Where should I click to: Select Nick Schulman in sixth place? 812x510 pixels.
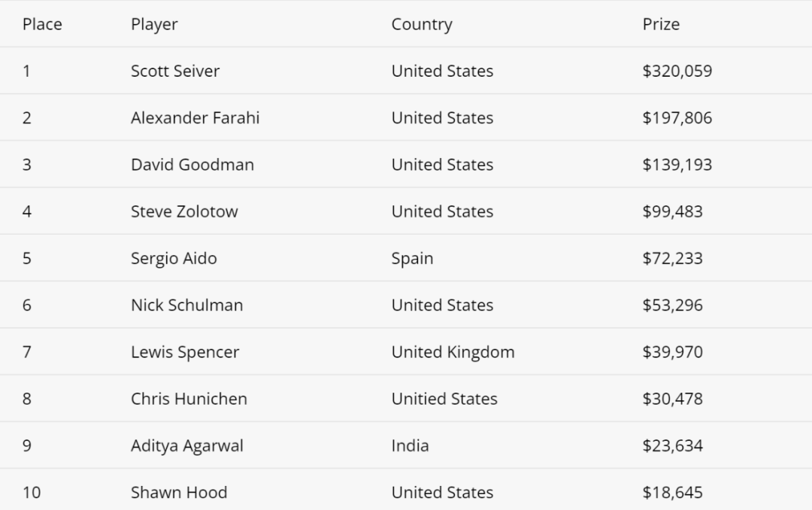187,305
